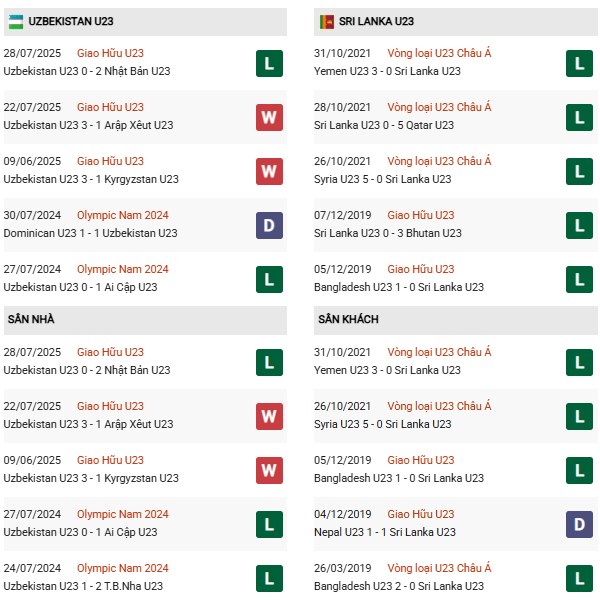Screen dimensions: 600x600
Task: Click the draw badge for Nepal vs Sri Lanka
Action: [578, 524]
